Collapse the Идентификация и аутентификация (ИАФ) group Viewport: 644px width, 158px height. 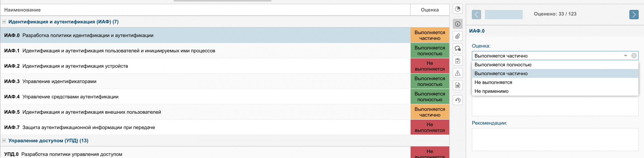click(4, 22)
